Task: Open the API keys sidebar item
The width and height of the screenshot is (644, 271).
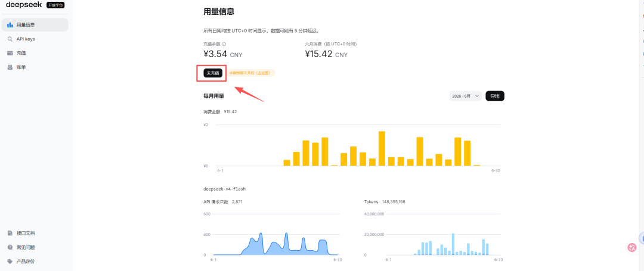Action: tap(35, 39)
